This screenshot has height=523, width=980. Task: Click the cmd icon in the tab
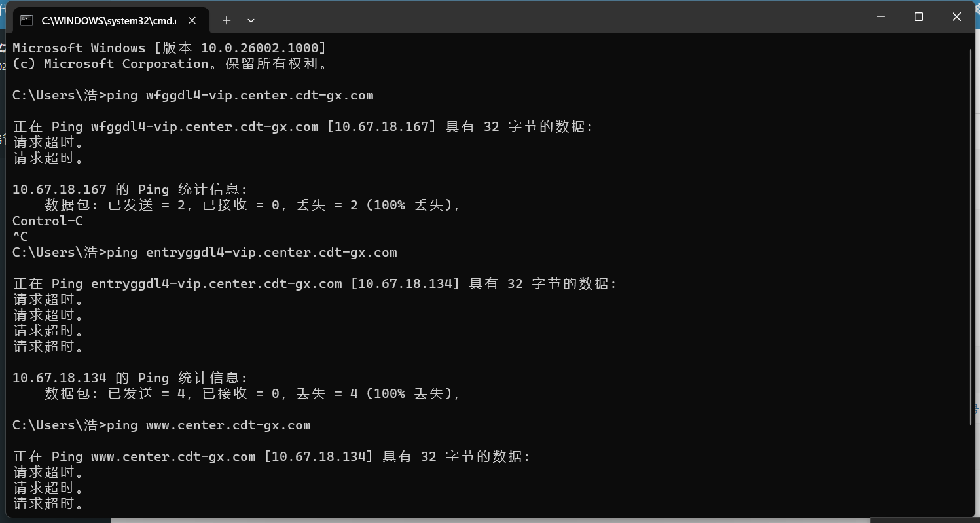(x=27, y=20)
